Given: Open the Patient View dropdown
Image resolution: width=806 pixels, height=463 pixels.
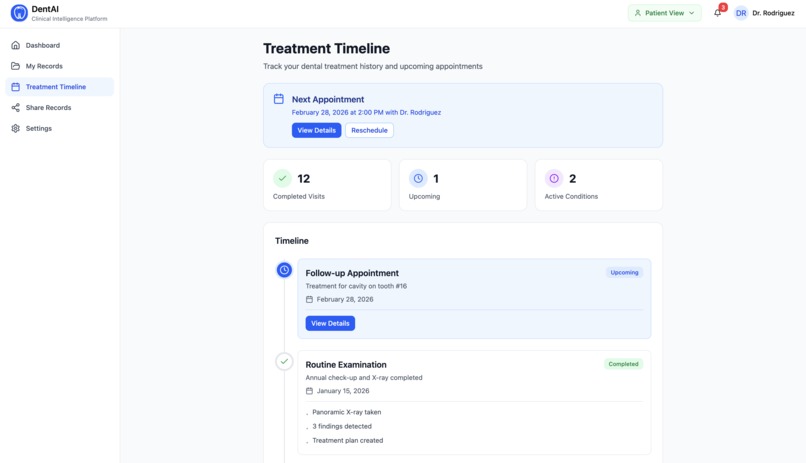Looking at the screenshot, I should pyautogui.click(x=664, y=13).
